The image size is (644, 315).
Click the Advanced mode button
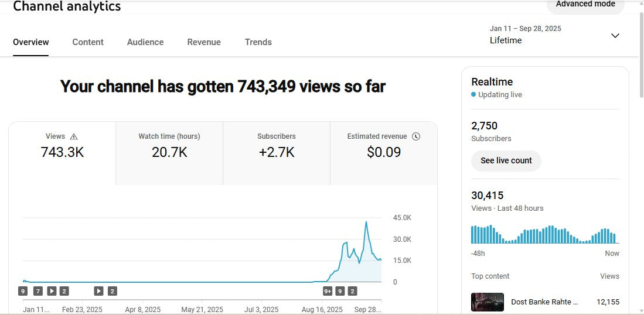(x=585, y=5)
